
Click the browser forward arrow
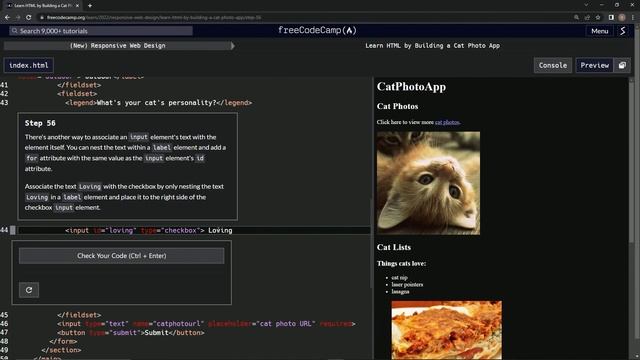click(x=18, y=18)
